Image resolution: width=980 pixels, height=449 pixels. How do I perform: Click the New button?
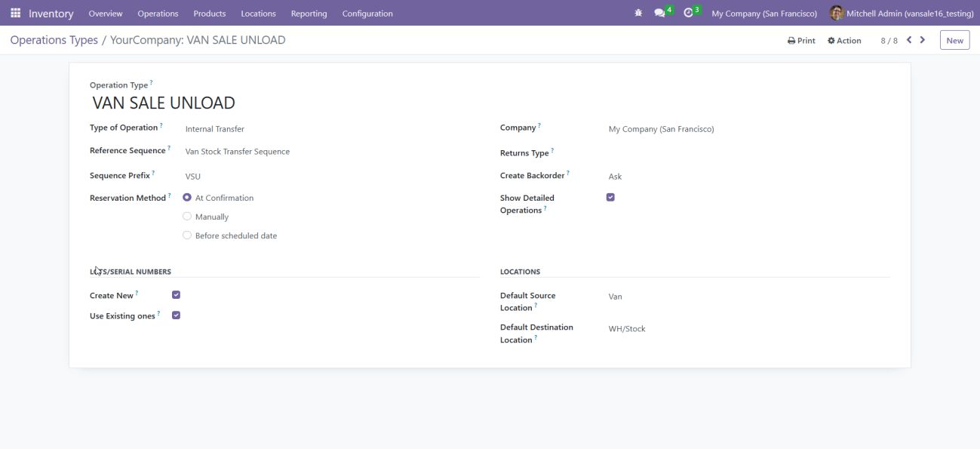click(x=954, y=41)
